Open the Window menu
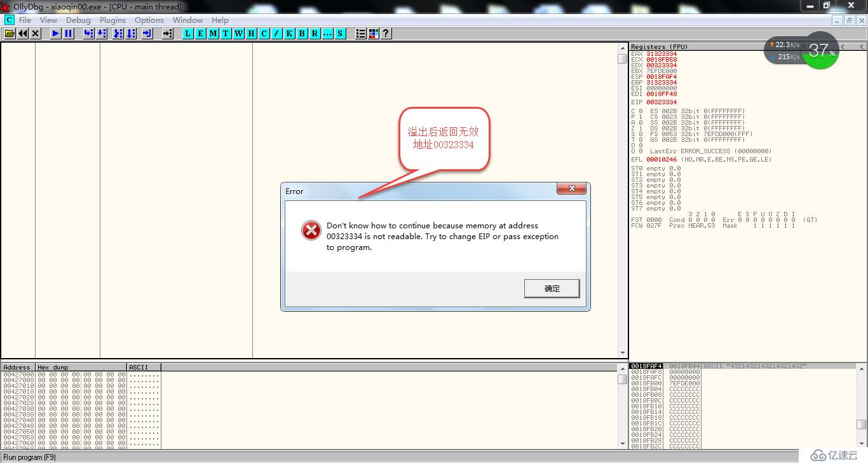Viewport: 868px width, 463px height. click(188, 20)
